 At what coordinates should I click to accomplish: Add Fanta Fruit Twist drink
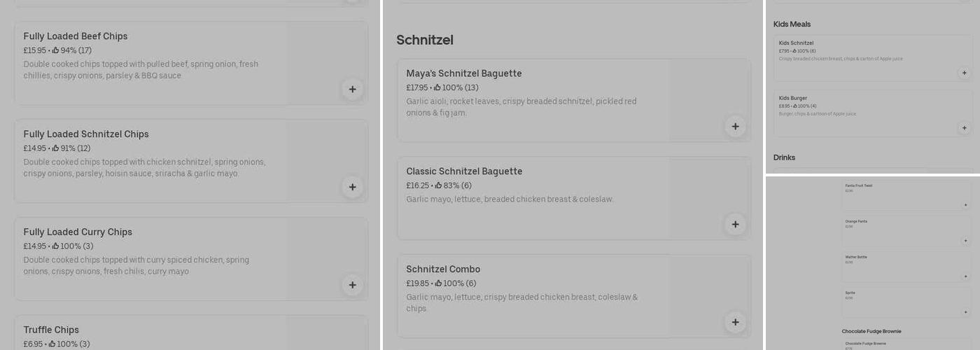pyautogui.click(x=965, y=205)
